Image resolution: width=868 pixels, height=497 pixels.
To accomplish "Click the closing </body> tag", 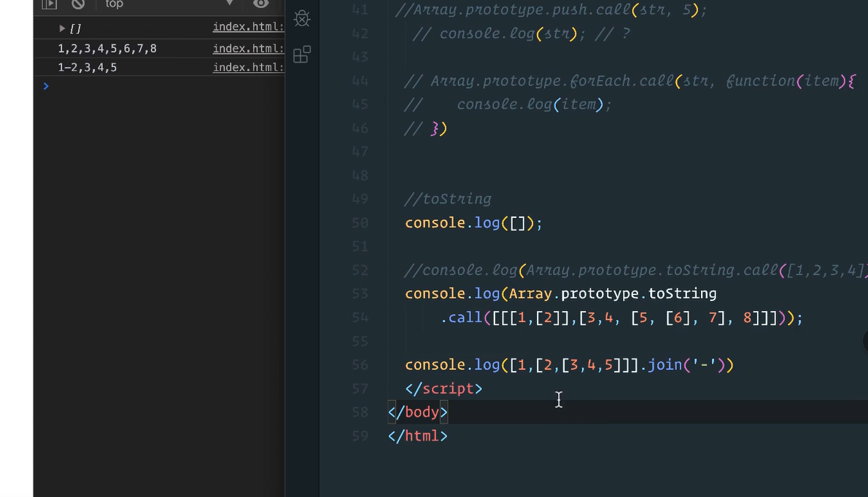I will click(418, 412).
